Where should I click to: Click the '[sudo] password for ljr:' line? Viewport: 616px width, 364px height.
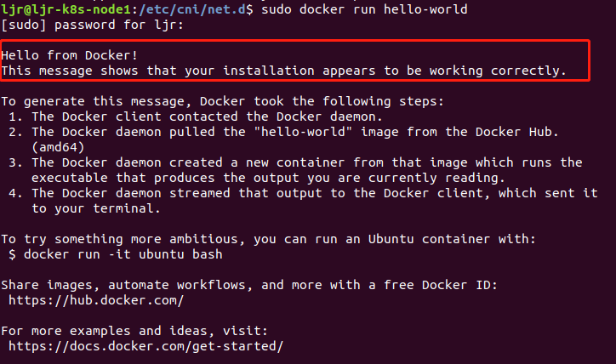[x=94, y=24]
